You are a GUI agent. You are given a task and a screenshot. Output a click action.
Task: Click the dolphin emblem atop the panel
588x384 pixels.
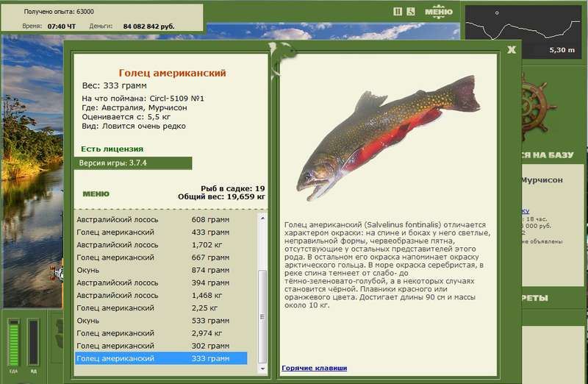tap(282, 58)
